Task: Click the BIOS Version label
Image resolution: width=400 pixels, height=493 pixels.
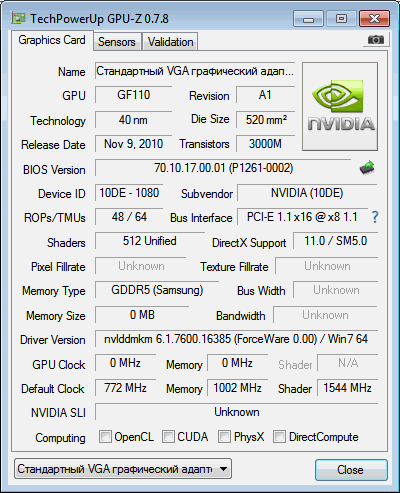Action: [54, 170]
